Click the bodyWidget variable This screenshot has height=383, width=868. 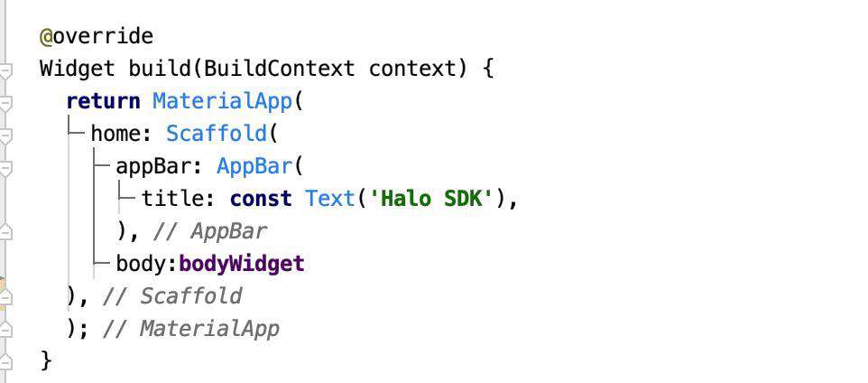(241, 264)
